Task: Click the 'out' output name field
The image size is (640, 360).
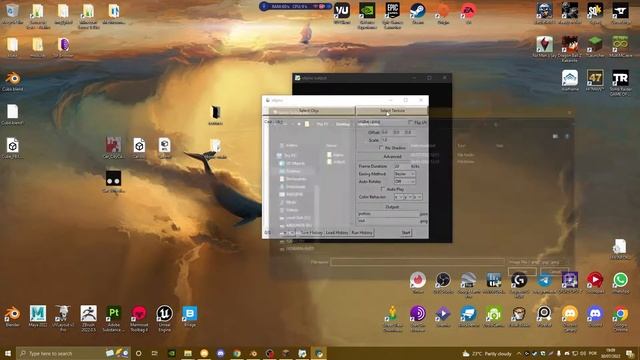Action: click(x=388, y=221)
